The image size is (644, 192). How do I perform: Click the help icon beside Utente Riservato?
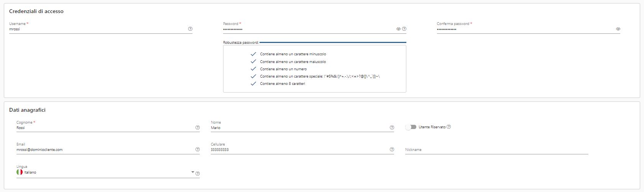[449, 127]
